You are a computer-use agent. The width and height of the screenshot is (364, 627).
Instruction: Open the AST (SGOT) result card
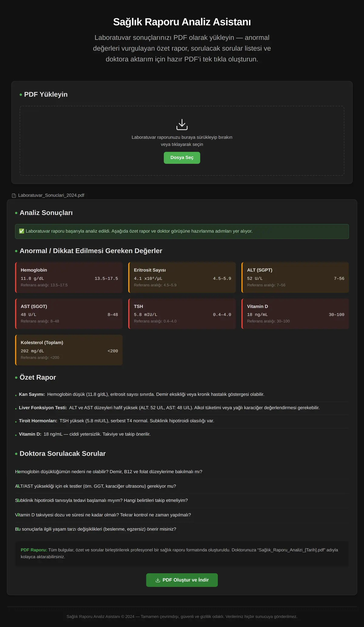pyautogui.click(x=69, y=314)
